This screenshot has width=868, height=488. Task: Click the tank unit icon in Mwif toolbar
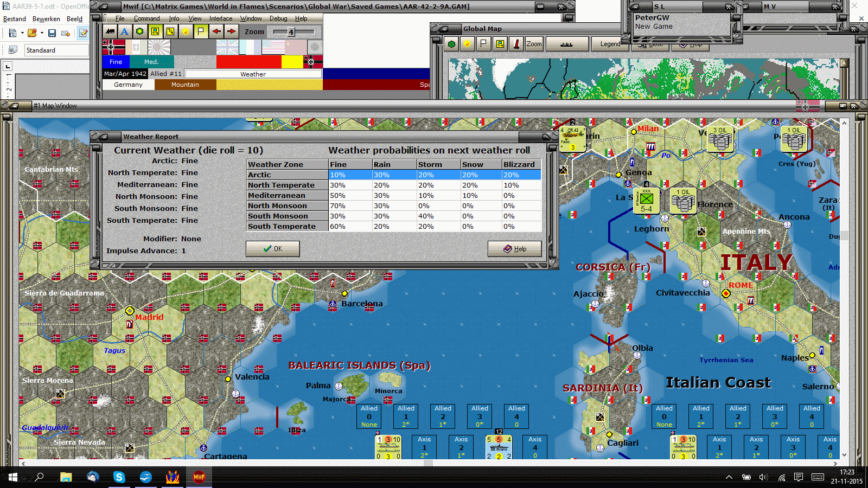pyautogui.click(x=110, y=31)
